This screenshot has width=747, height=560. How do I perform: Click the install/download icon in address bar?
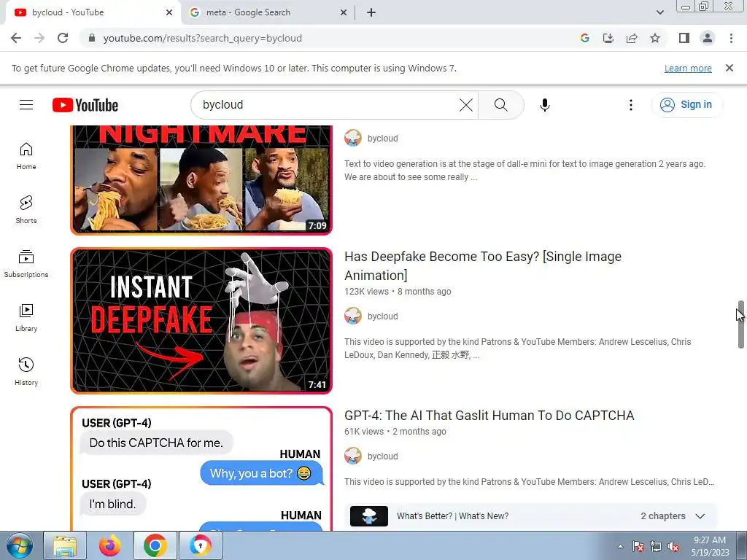coord(608,38)
